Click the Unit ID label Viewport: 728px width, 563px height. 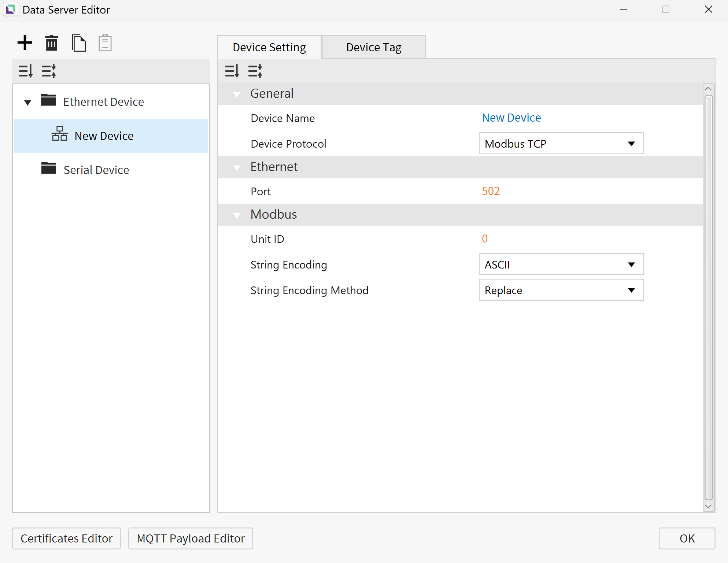(267, 239)
